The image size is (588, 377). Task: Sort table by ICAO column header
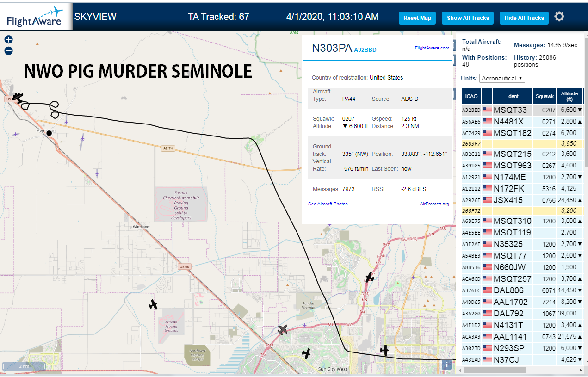471,96
